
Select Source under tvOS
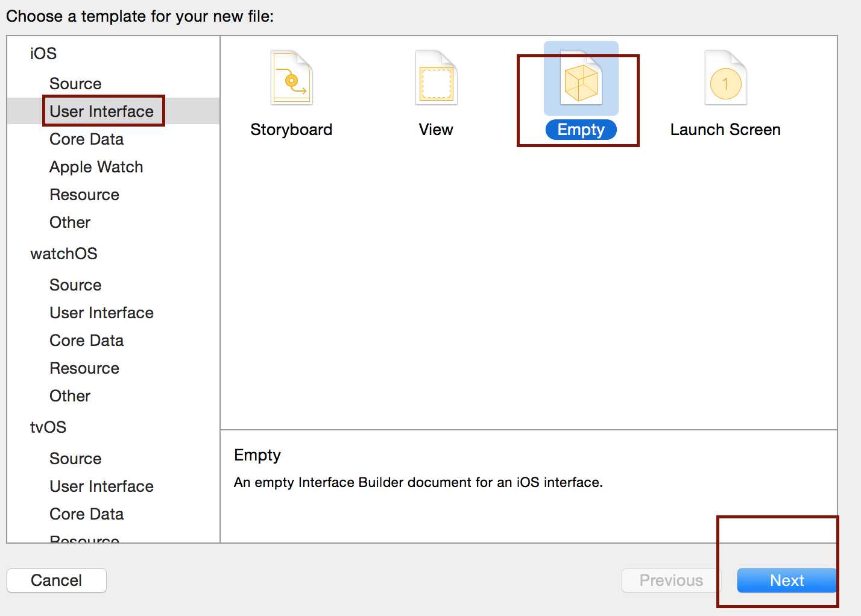point(75,459)
